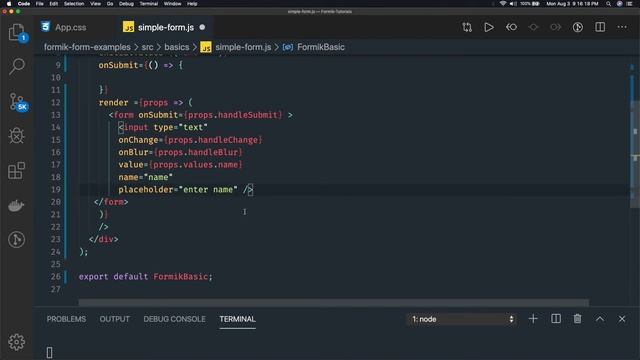Screen dimensions: 640x360
Task: Click the Spotlight search icon in menu bar
Action: pos(608,4)
